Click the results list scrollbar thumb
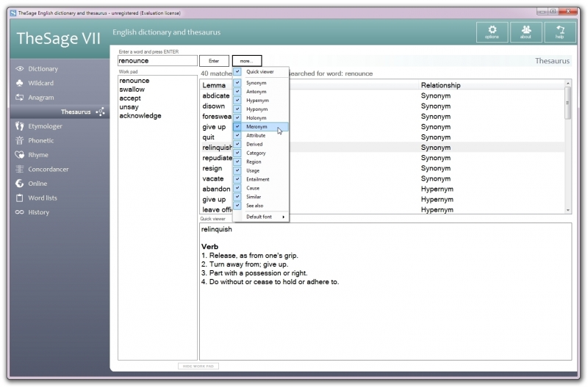Viewport: 588px width, 387px height. (x=567, y=103)
